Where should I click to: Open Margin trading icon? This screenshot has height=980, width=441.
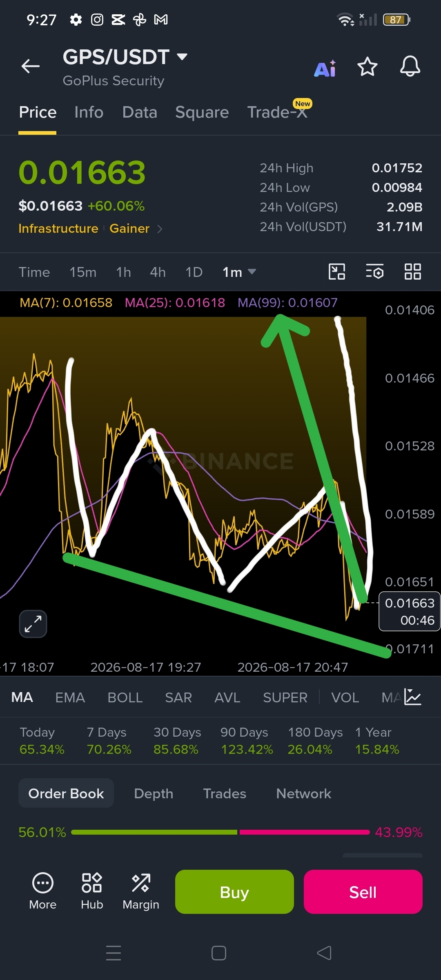pyautogui.click(x=141, y=892)
